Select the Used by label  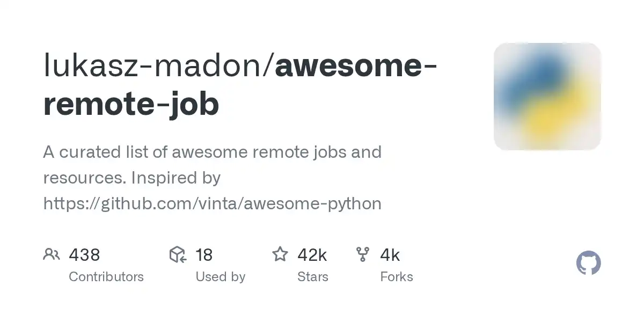point(221,277)
